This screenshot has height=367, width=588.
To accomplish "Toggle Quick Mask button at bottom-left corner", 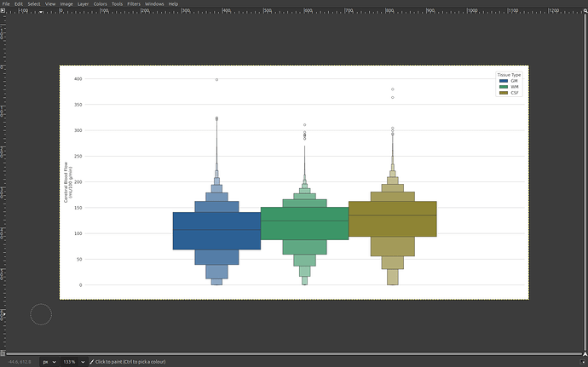I will (x=3, y=353).
